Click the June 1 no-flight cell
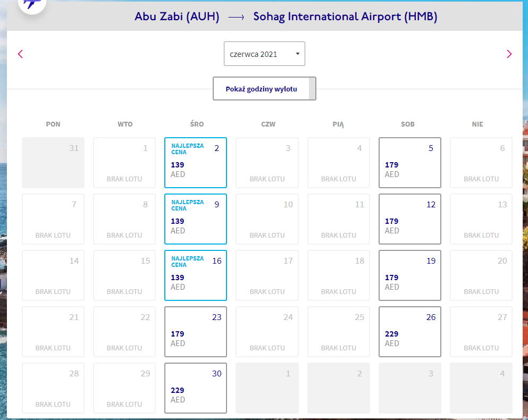 tap(124, 163)
